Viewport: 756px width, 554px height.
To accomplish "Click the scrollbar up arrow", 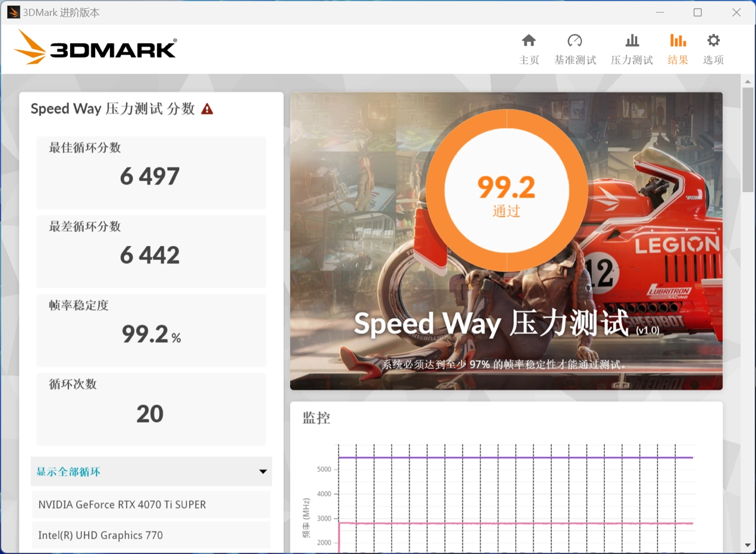I will [x=748, y=80].
